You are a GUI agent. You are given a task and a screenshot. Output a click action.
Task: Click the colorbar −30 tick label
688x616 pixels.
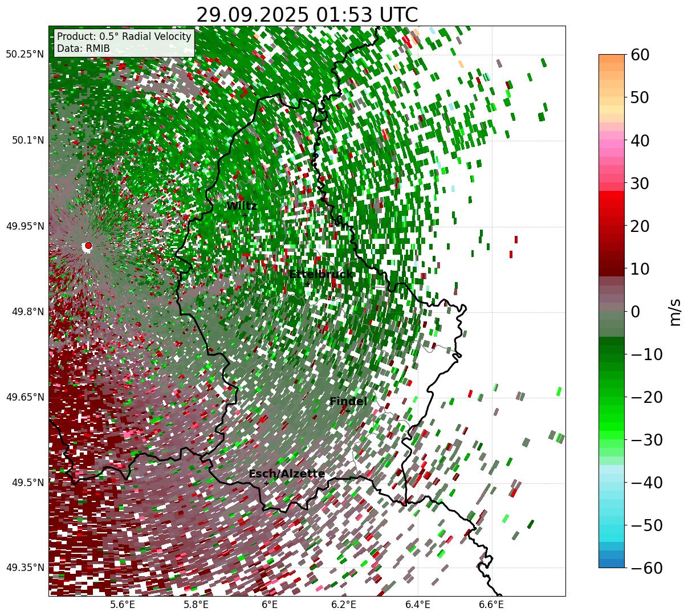pos(646,439)
